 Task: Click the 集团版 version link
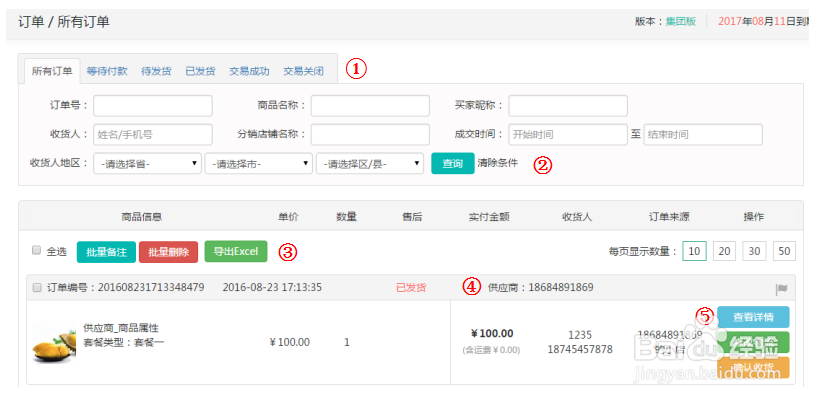click(x=680, y=21)
